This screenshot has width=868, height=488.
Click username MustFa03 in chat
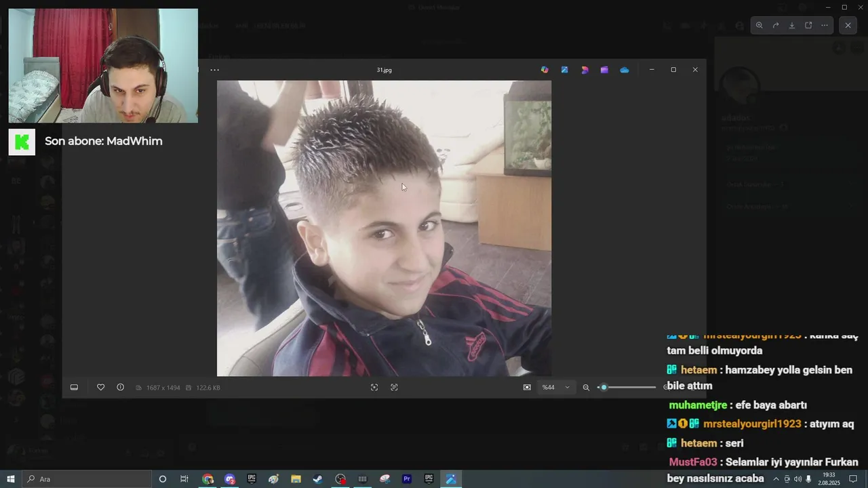693,462
